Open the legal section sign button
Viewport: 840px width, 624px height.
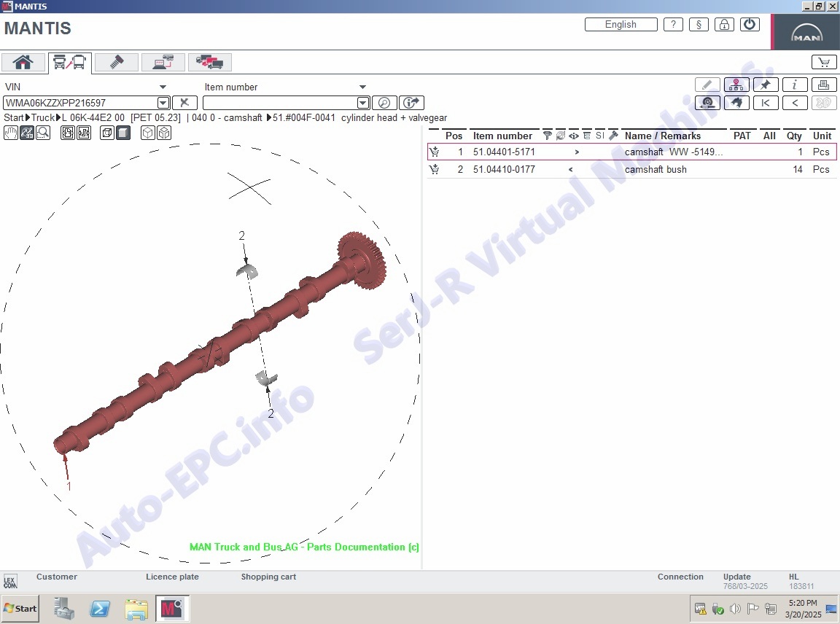click(x=699, y=25)
